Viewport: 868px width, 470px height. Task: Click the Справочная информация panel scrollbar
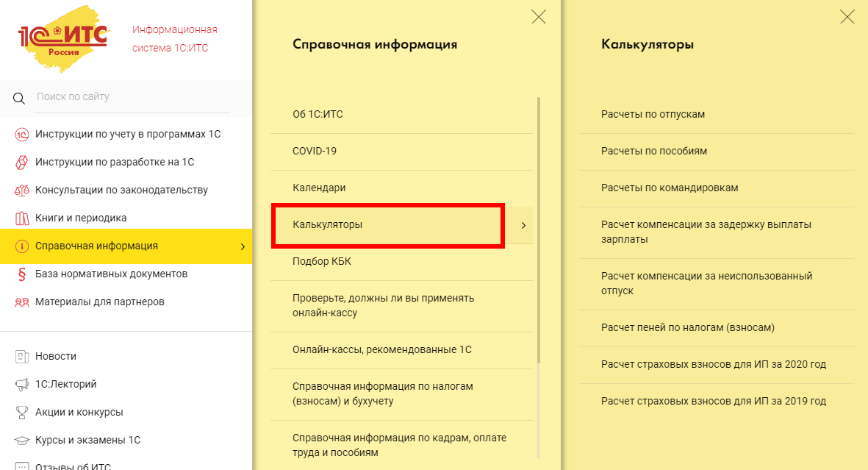(539, 230)
